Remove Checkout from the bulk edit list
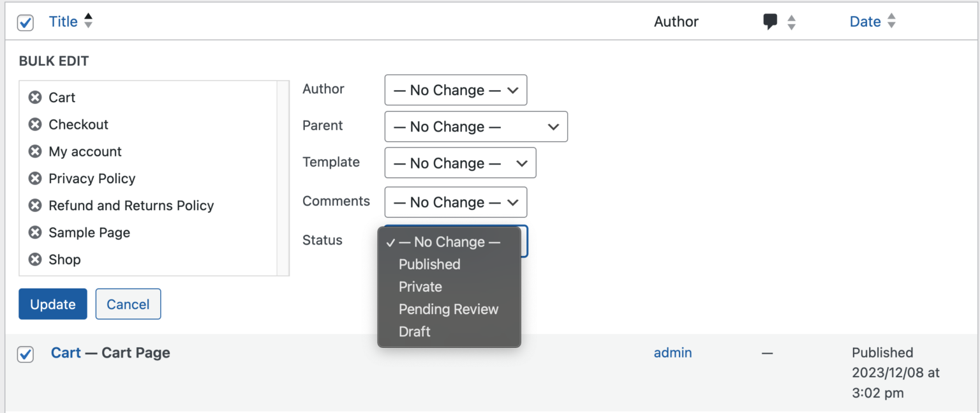 pyautogui.click(x=35, y=124)
